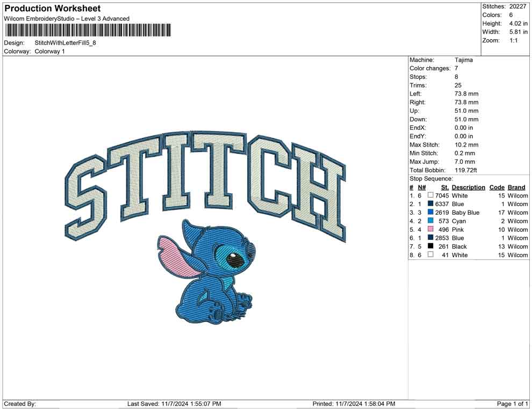
Task: Click the 'Printed: 11/7/2024 1:58:04 PM' text
Action: (x=354, y=404)
